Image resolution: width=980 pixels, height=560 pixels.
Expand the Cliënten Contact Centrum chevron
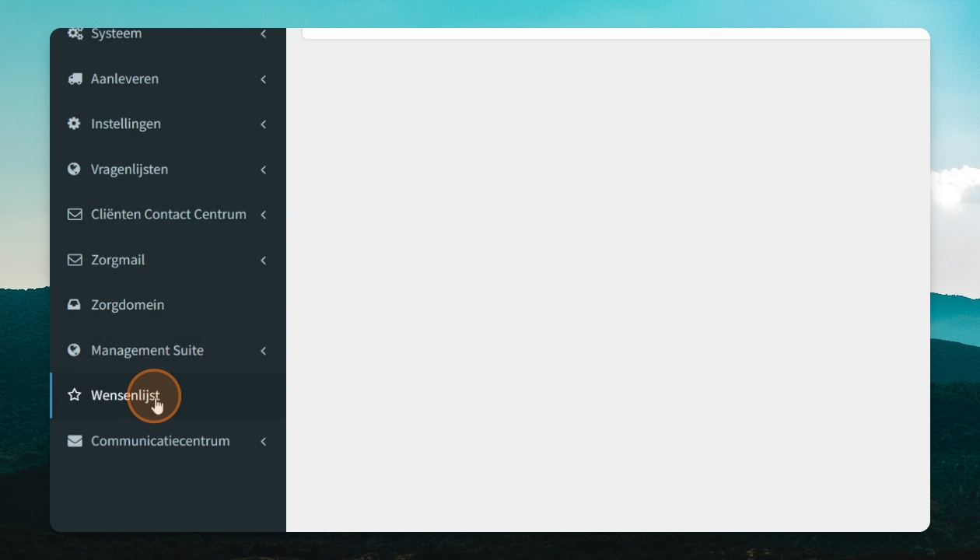click(x=264, y=215)
